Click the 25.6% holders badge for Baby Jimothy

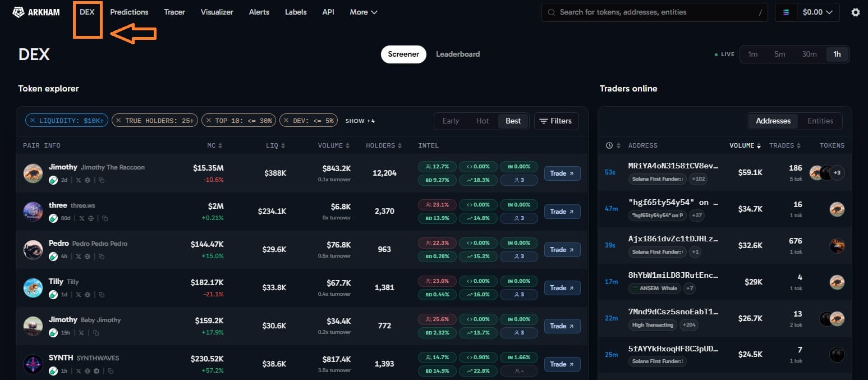[437, 319]
